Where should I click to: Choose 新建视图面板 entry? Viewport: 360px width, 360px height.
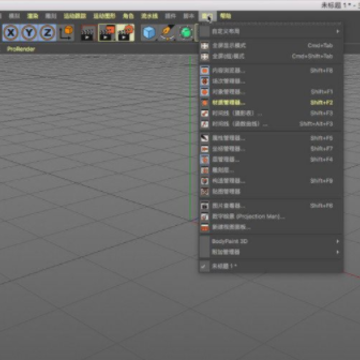pos(271,227)
